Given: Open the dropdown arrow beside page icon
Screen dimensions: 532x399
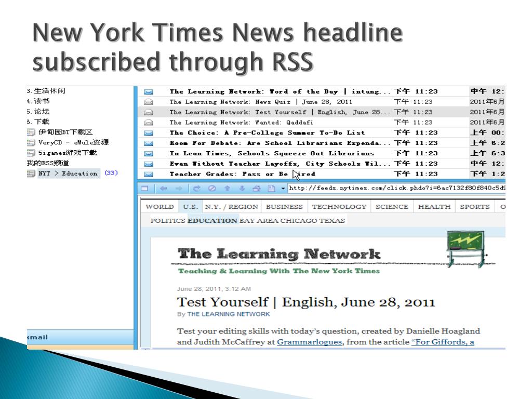Looking at the screenshot, I should click(283, 189).
